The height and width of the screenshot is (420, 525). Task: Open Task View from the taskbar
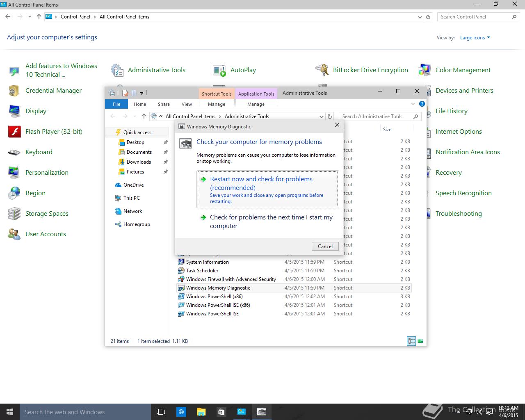coord(161,412)
